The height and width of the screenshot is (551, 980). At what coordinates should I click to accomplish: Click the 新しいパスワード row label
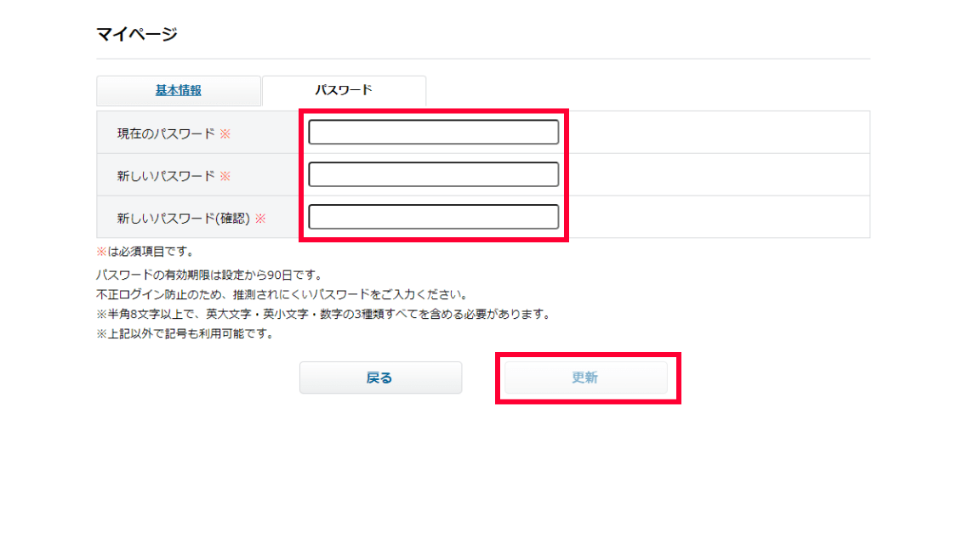(166, 176)
